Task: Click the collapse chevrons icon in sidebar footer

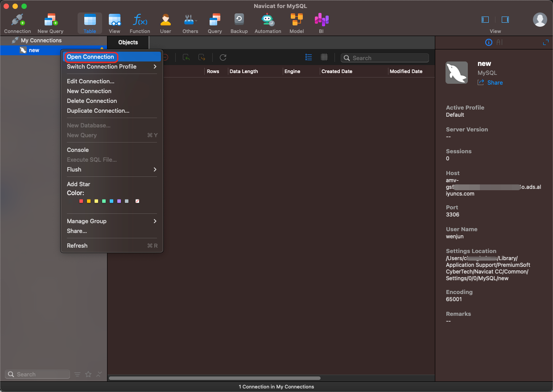Action: [x=99, y=374]
